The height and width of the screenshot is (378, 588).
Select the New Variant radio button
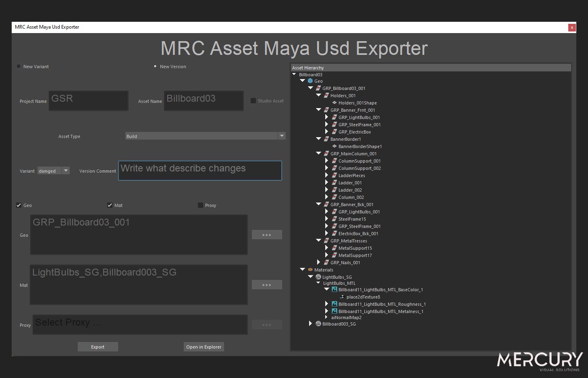tap(19, 67)
